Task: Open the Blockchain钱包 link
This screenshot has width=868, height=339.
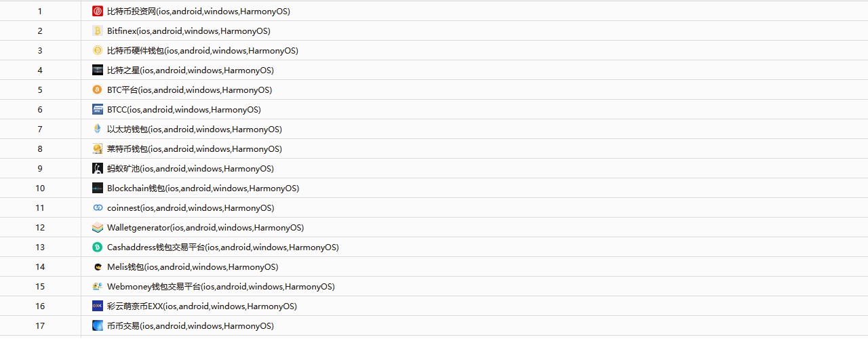Action: pos(203,188)
